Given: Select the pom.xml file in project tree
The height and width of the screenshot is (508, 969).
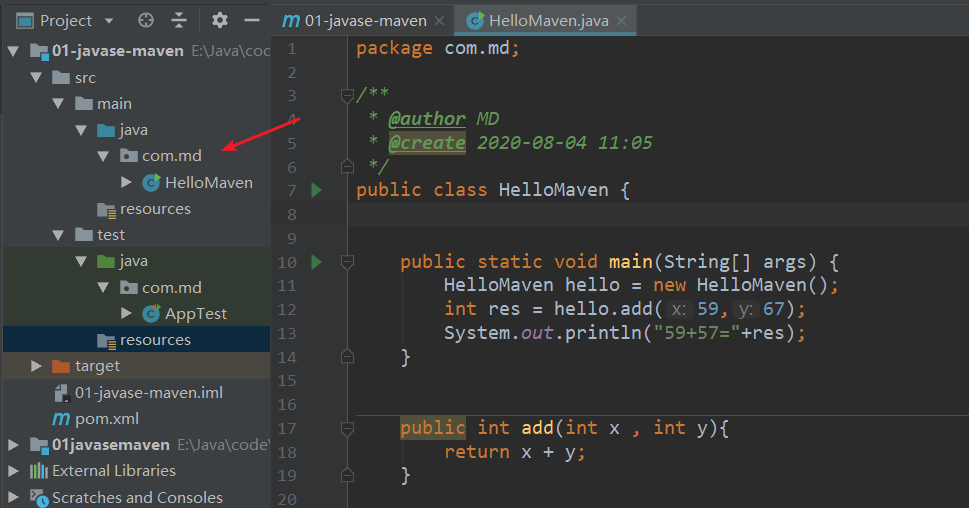Looking at the screenshot, I should tap(108, 418).
